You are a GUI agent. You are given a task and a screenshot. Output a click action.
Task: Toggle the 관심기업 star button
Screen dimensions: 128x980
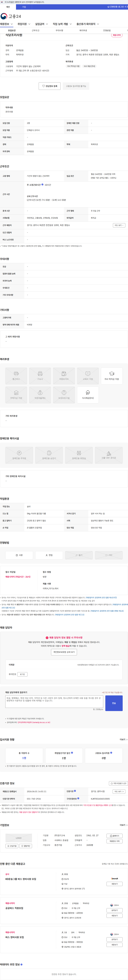12,846
